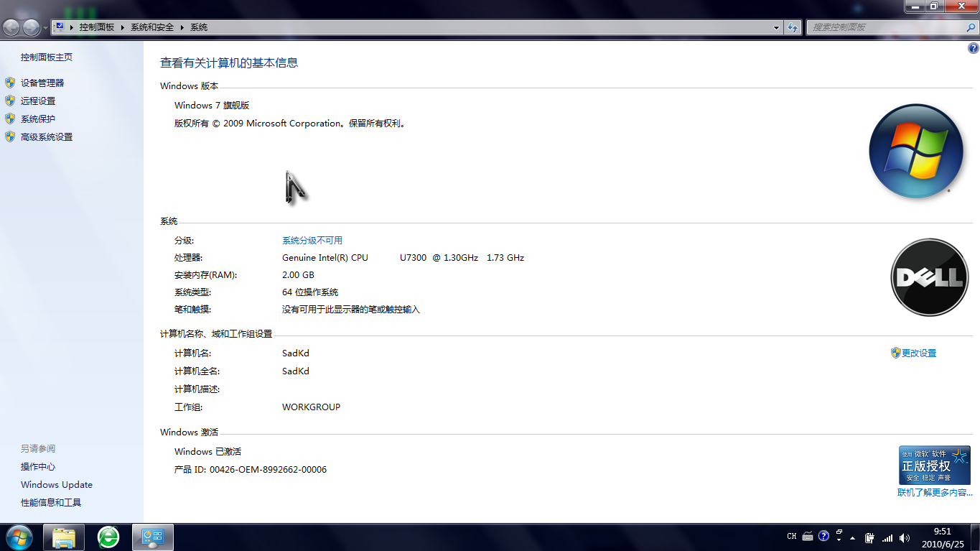Click the Forward navigation arrow

point(32,27)
